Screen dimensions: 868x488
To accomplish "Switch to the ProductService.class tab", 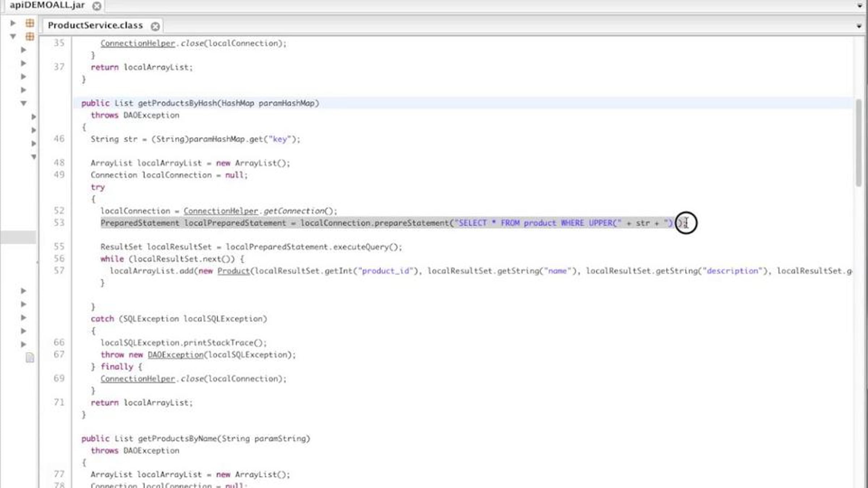I will pos(95,26).
